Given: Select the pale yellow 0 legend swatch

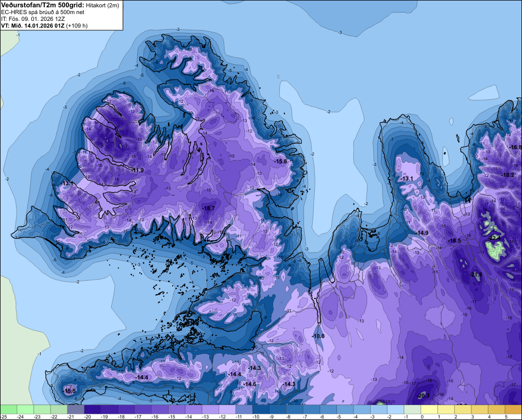Looking at the screenshot, I should point(429,409).
